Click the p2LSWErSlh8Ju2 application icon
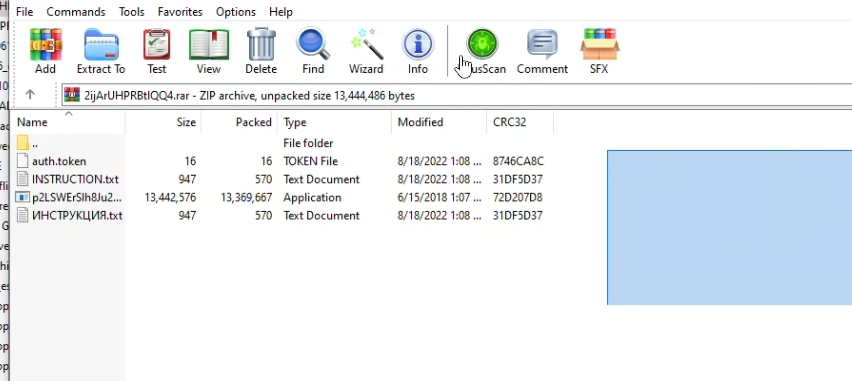852x381 pixels. point(23,197)
